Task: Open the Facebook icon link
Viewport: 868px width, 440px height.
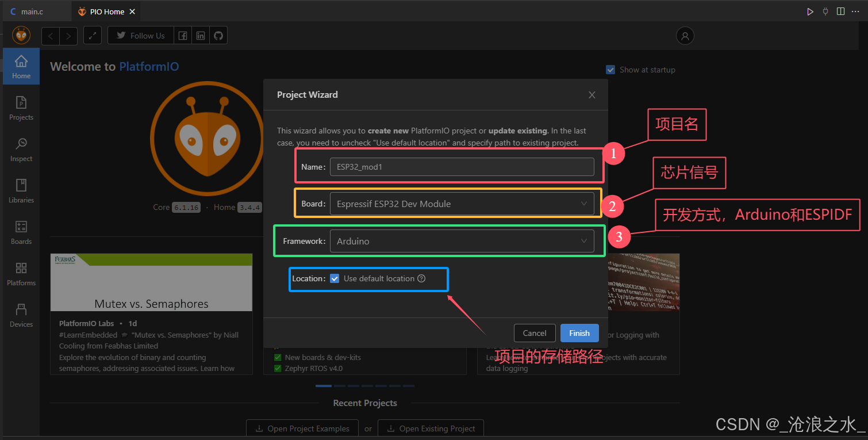Action: pos(182,36)
